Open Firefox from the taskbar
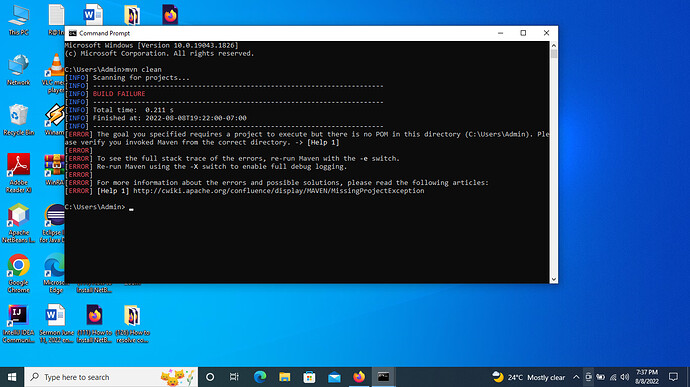 point(359,377)
